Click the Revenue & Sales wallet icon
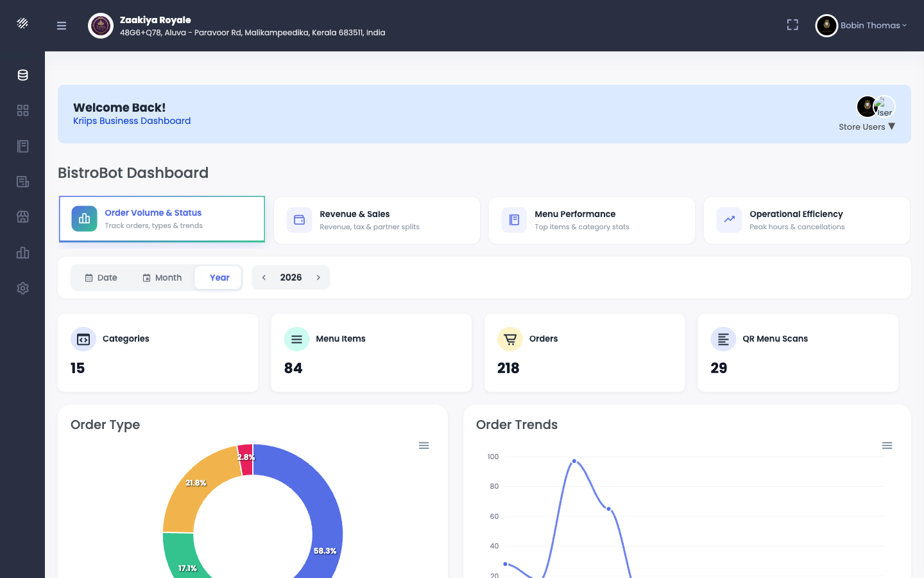The width and height of the screenshot is (924, 578). point(299,220)
